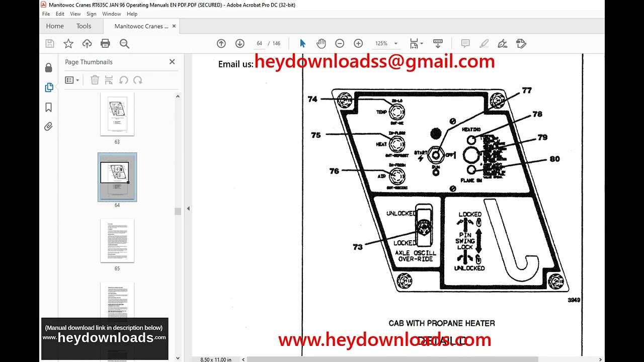Activate the Hand pan tool
Image resolution: width=644 pixels, height=362 pixels.
pyautogui.click(x=321, y=44)
